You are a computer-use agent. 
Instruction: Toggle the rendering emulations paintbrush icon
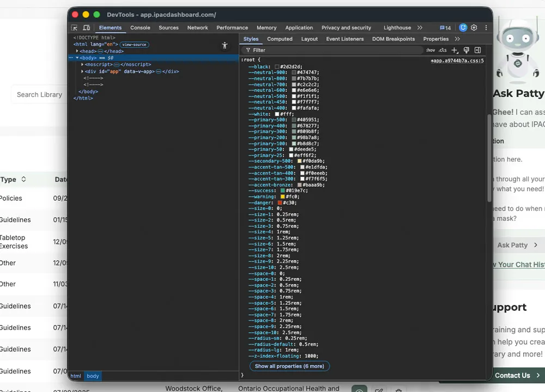coord(467,50)
